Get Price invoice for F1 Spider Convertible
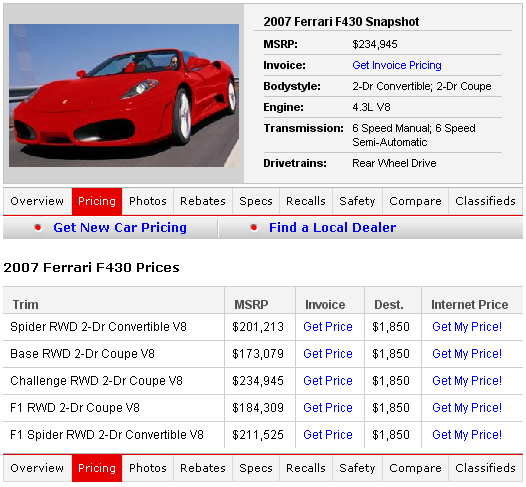The width and height of the screenshot is (526, 487). (328, 435)
